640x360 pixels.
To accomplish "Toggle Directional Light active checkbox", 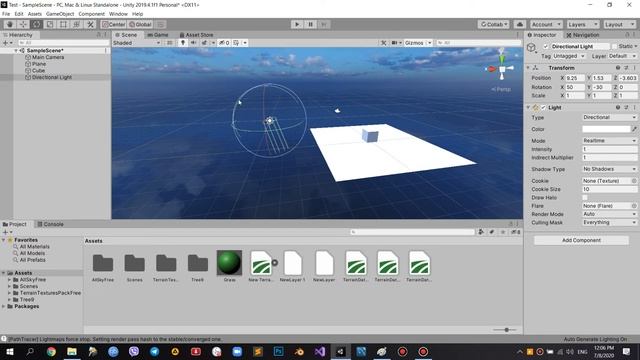I will (x=546, y=47).
